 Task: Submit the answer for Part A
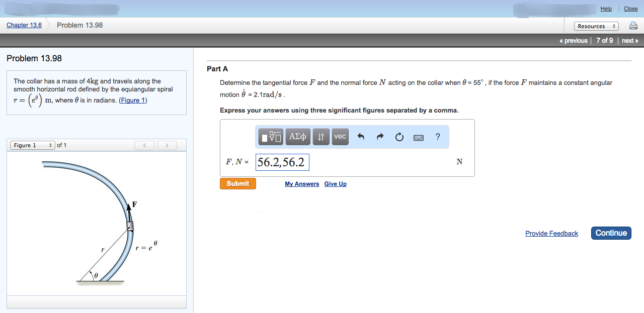[x=237, y=183]
